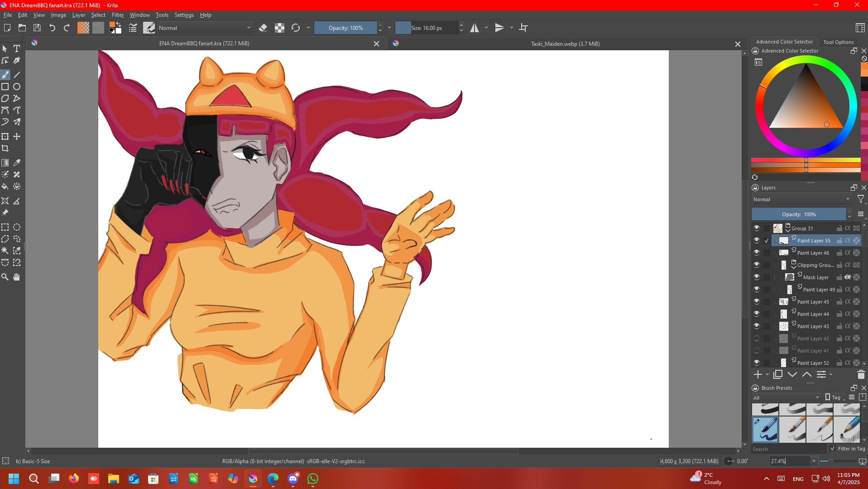Select the Basic-5 Size brush preset thumbnail

pos(765,429)
